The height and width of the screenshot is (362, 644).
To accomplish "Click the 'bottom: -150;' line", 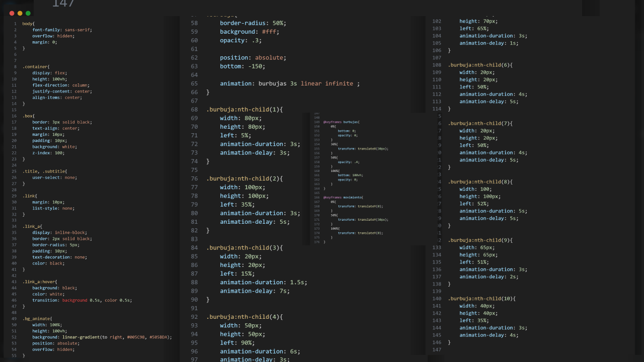I will click(x=243, y=66).
